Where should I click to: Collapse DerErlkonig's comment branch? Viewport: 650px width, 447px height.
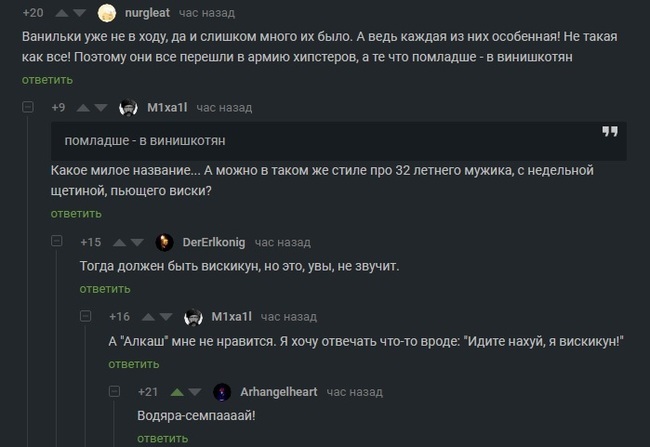click(x=57, y=242)
